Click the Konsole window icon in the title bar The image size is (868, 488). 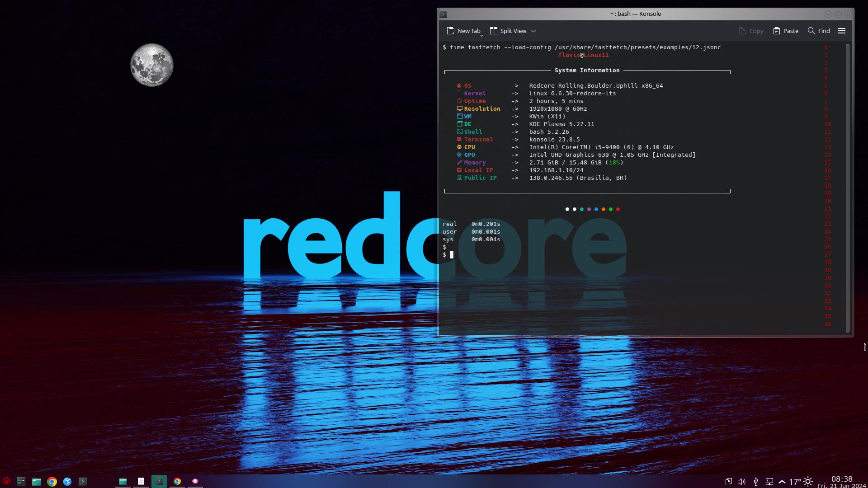point(443,14)
